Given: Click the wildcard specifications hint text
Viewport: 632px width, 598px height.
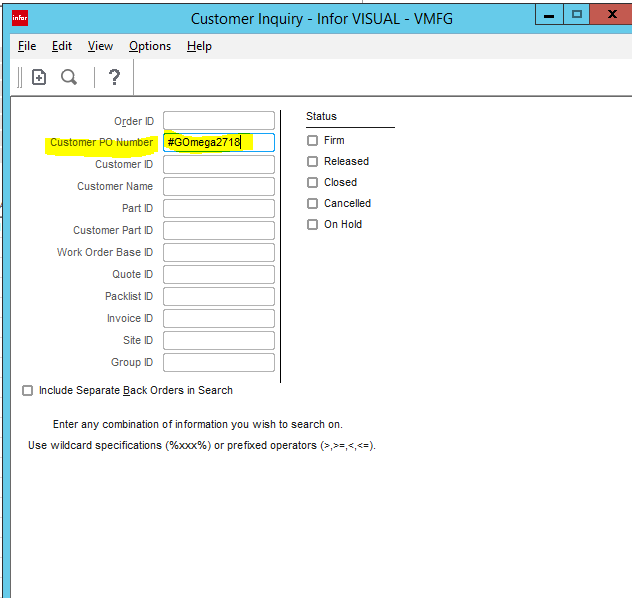Looking at the screenshot, I should click(202, 445).
